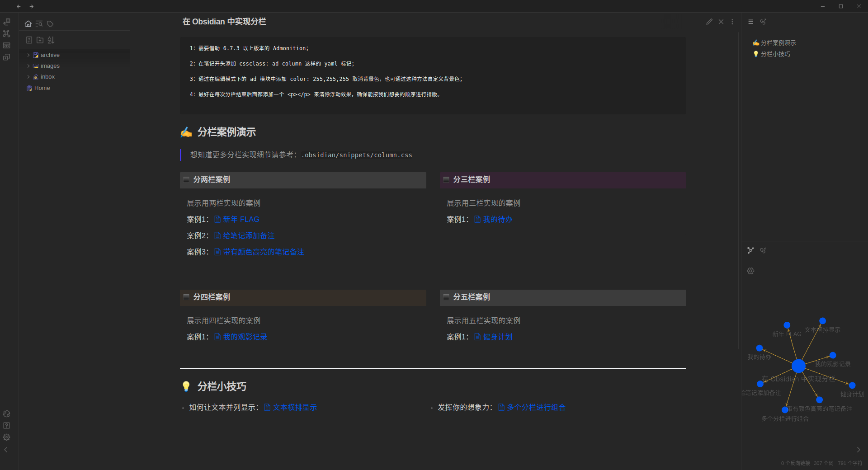
Task: Open the 给笔记添加备注 link
Action: click(249, 235)
